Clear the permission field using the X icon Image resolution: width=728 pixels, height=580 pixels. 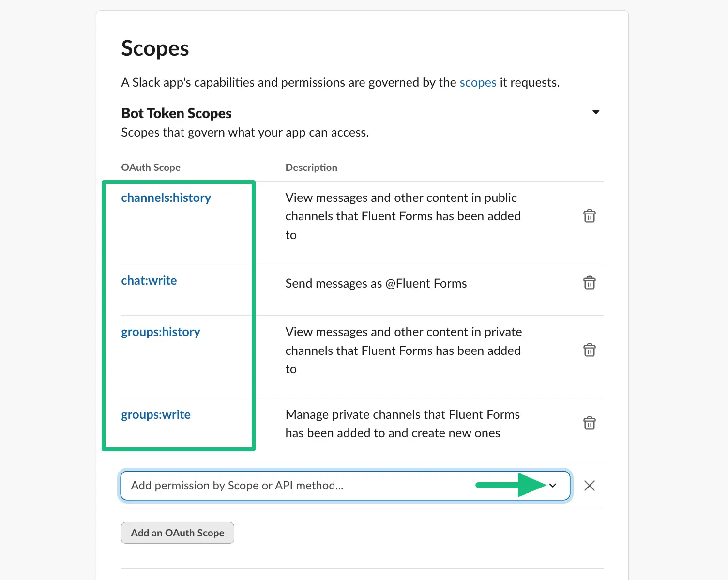pos(590,486)
